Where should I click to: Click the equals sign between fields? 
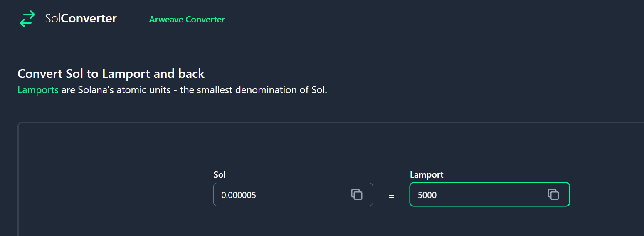point(391,196)
